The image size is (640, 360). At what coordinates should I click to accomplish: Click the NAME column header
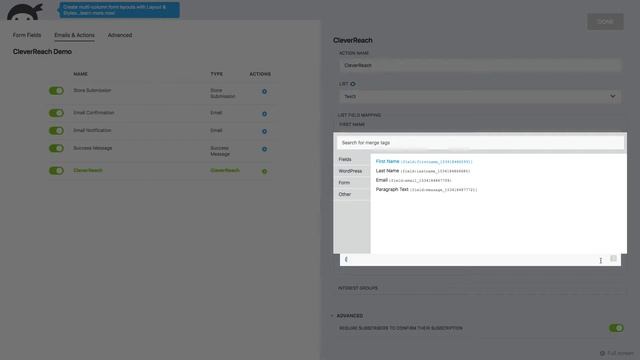click(x=80, y=74)
